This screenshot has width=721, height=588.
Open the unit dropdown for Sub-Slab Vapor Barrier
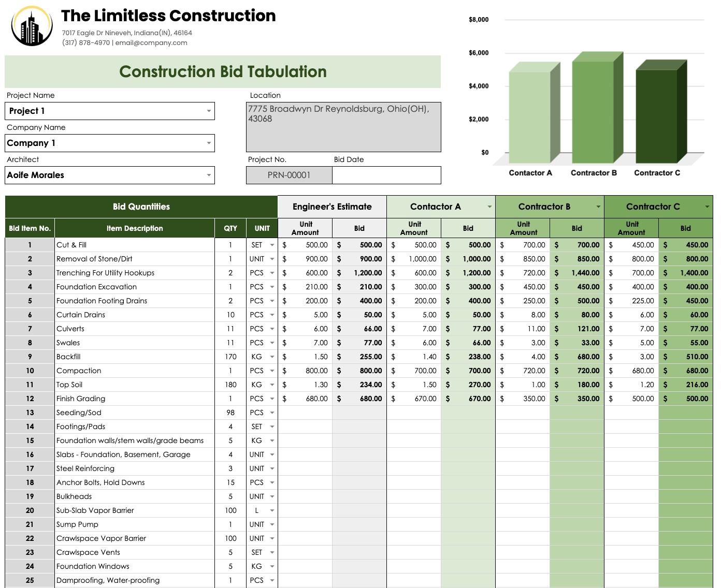[x=272, y=511]
